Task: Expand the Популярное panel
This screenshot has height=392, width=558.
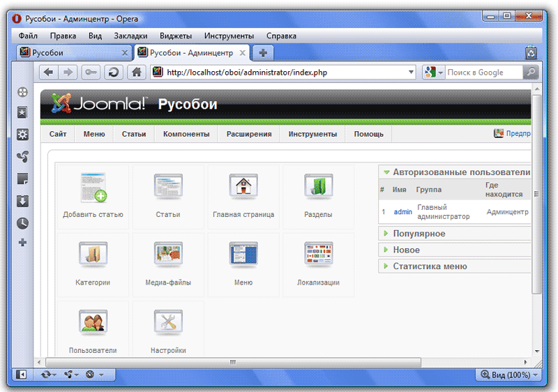Action: 418,234
